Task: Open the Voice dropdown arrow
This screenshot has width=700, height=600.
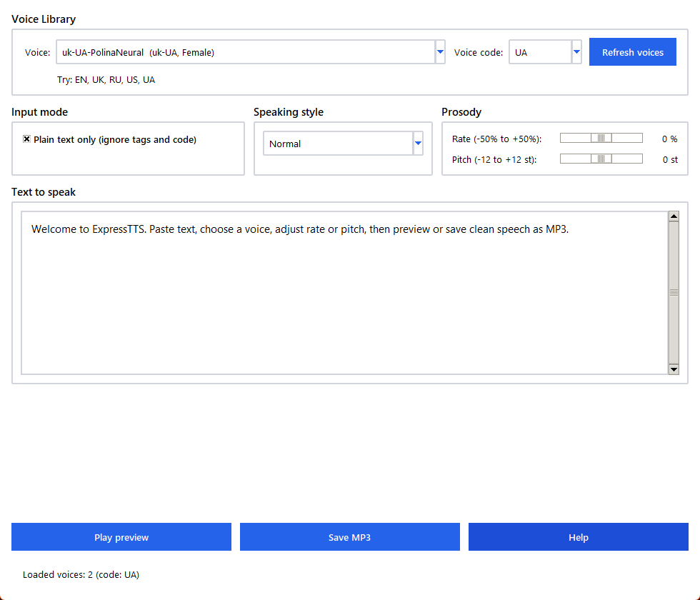Action: (x=440, y=51)
